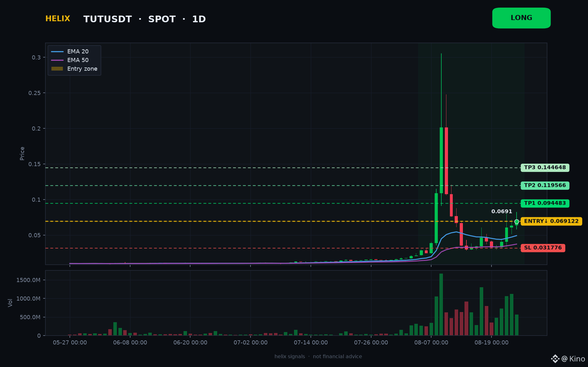Click the 0.0691 last price annotation
Screen dimensions: 588x367
[x=502, y=211]
